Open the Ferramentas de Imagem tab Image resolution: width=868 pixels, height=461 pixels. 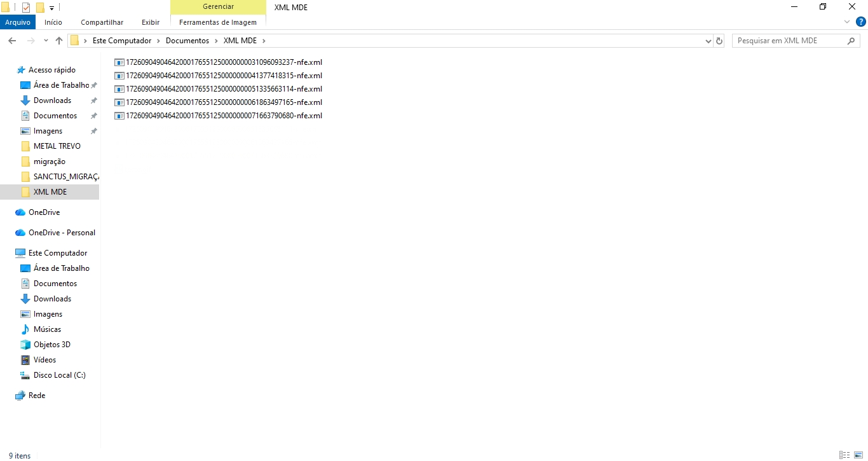(218, 22)
